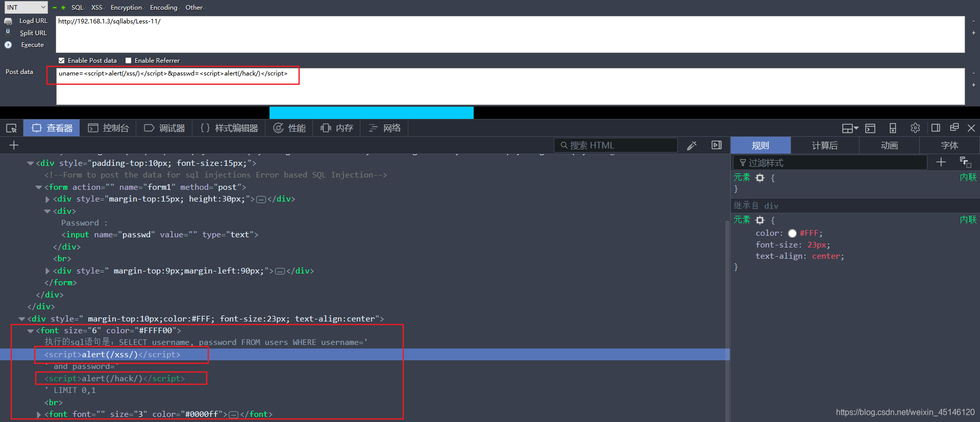Select the alert(/hack/) script node
The width and height of the screenshot is (980, 422).
click(115, 379)
